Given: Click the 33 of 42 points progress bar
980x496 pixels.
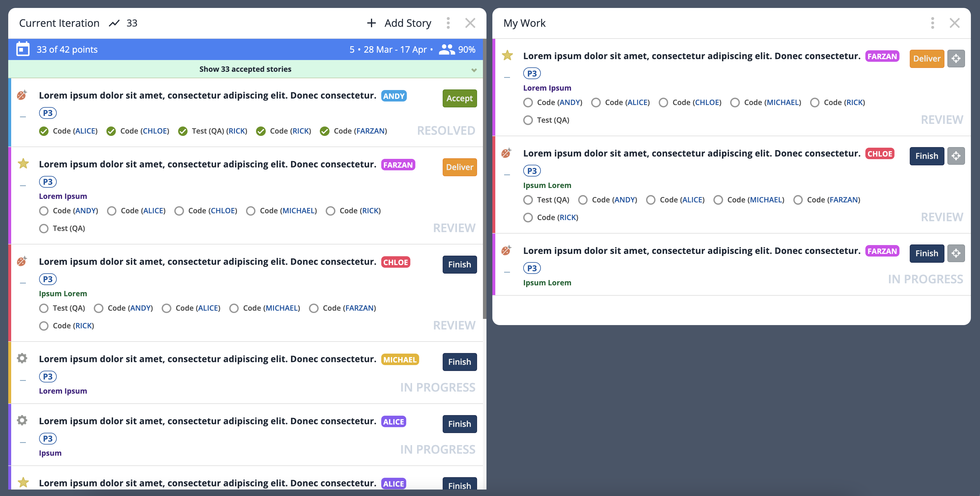Looking at the screenshot, I should pos(67,49).
